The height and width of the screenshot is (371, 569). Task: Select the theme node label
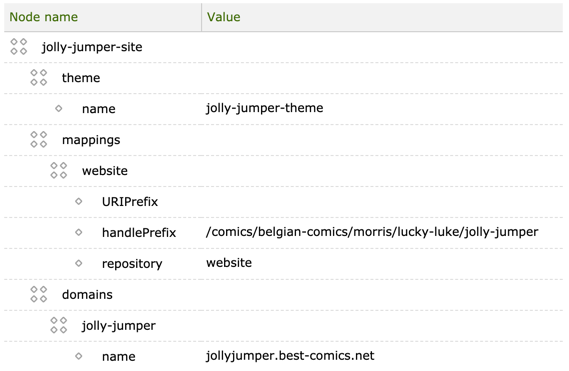click(x=81, y=78)
